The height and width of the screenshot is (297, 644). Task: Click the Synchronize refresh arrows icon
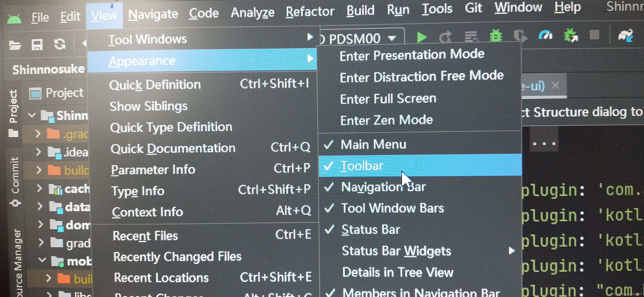[x=60, y=44]
